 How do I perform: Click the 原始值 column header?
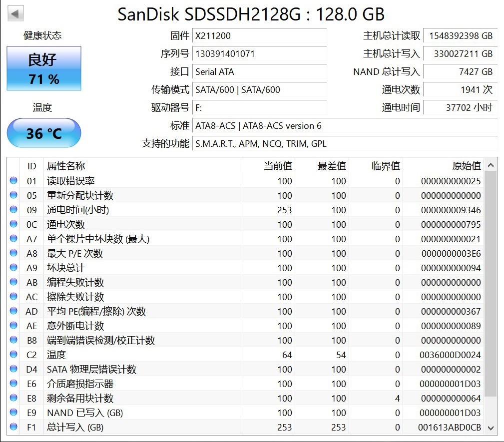click(x=466, y=166)
